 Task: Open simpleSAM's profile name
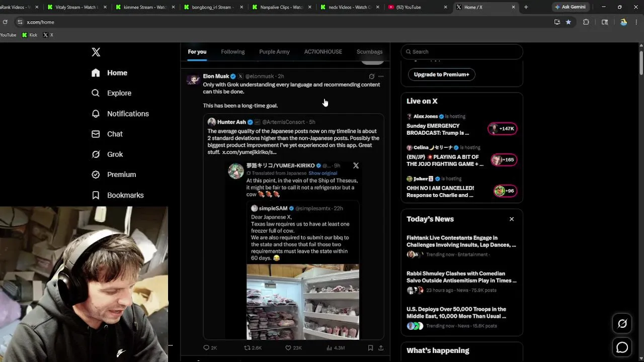tap(273, 208)
